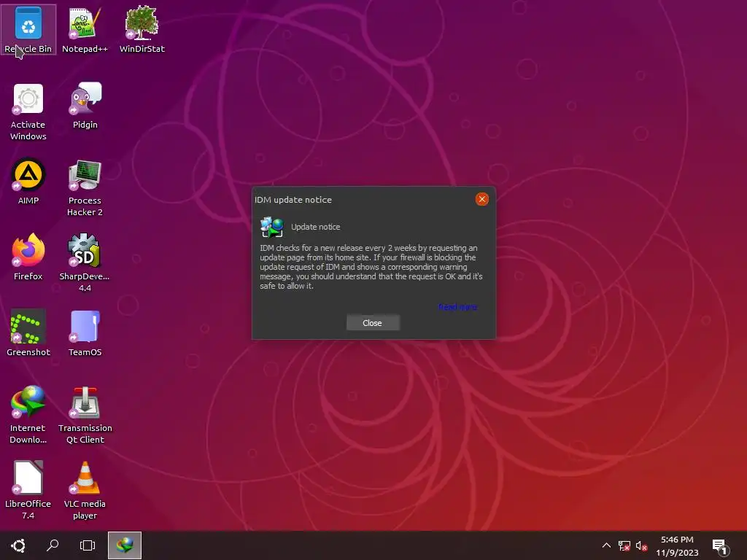Open Task View on the taskbar
747x560 pixels.
[88, 545]
